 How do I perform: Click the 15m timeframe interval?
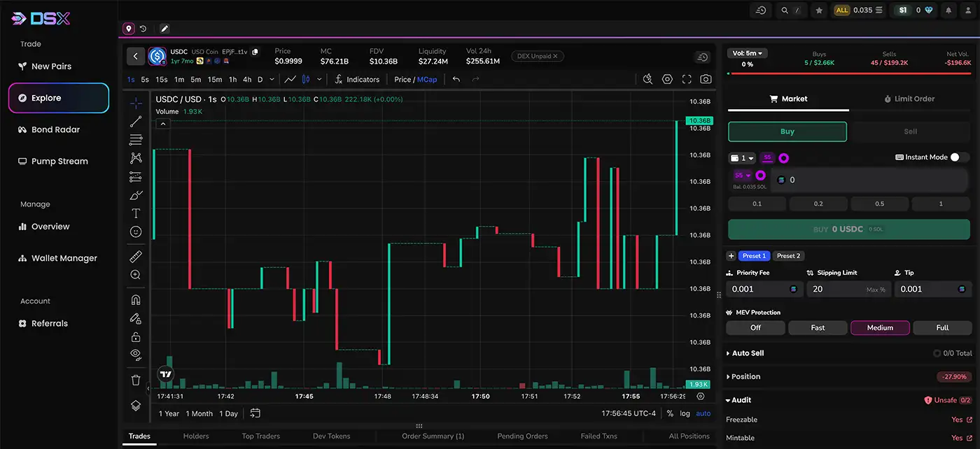coord(214,80)
